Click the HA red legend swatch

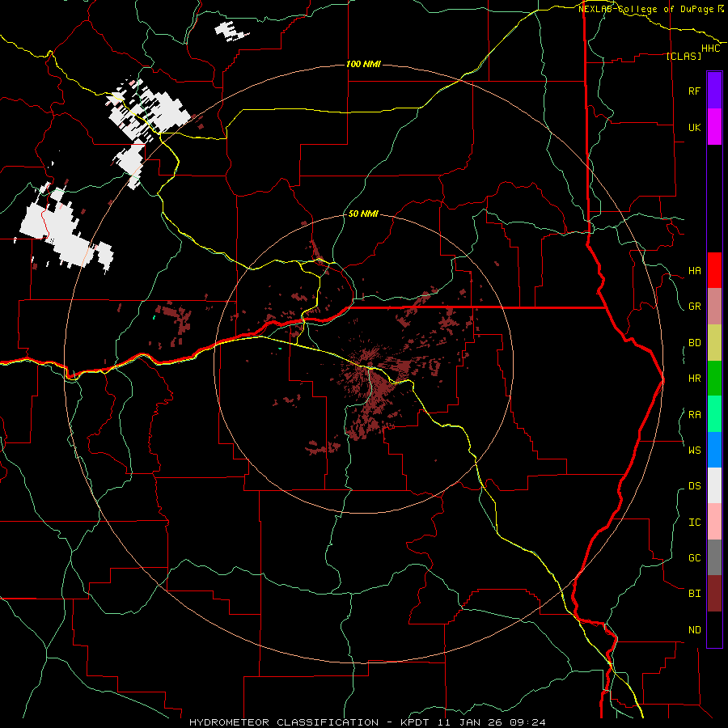[x=714, y=270]
